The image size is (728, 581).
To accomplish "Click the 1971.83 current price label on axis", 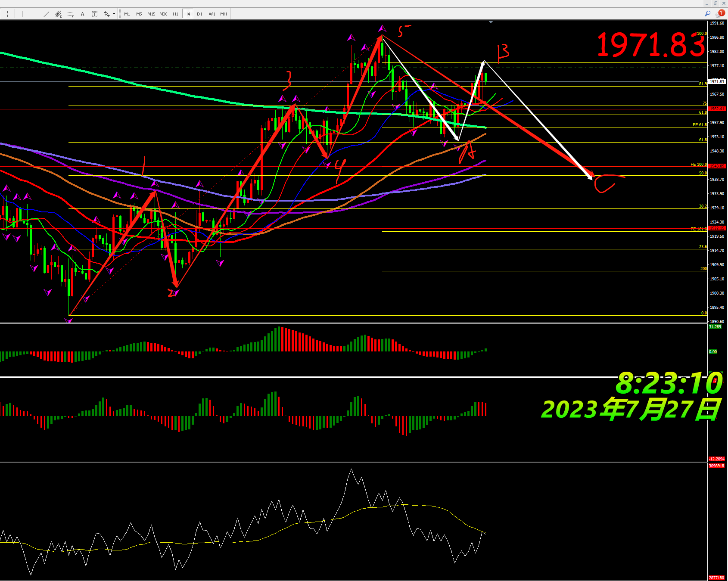I will click(717, 81).
